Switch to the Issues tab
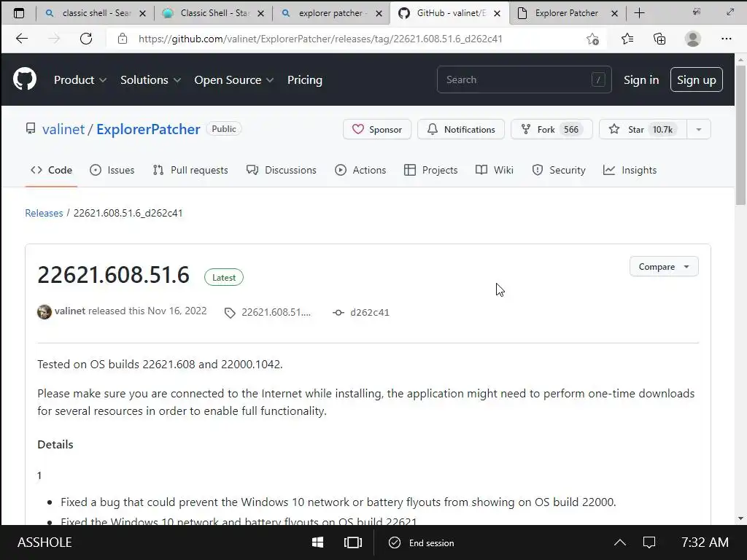The width and height of the screenshot is (747, 560). coord(112,170)
